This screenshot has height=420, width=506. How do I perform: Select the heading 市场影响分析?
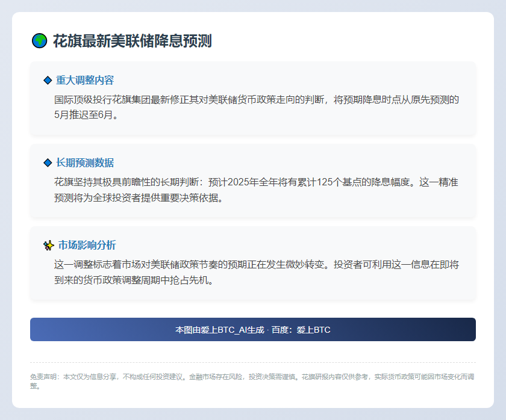click(87, 246)
